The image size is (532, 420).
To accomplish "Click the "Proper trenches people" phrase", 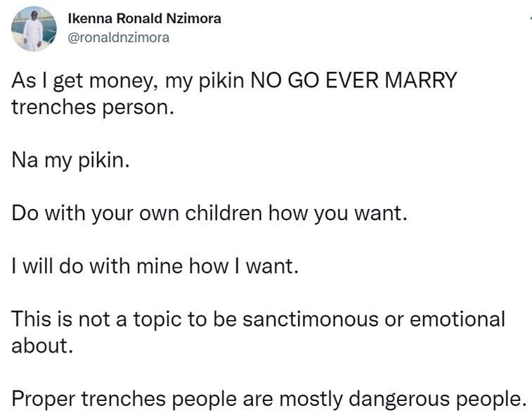I will pyautogui.click(x=126, y=399).
